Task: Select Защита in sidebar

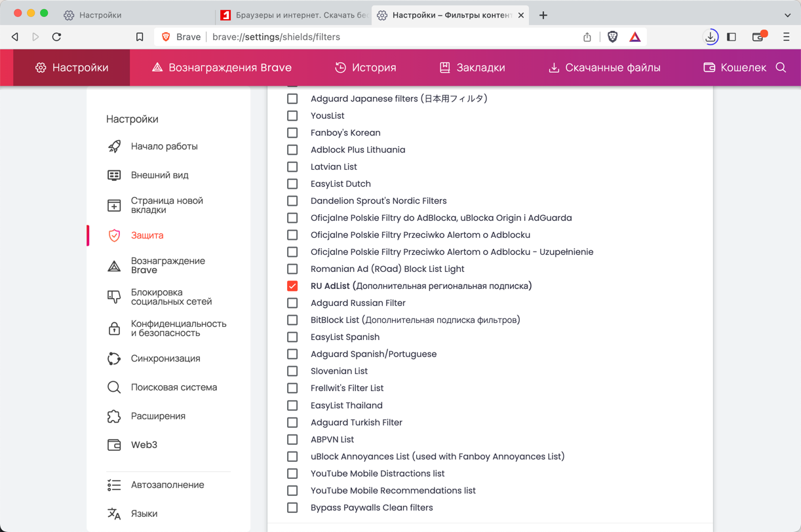Action: (x=136, y=235)
